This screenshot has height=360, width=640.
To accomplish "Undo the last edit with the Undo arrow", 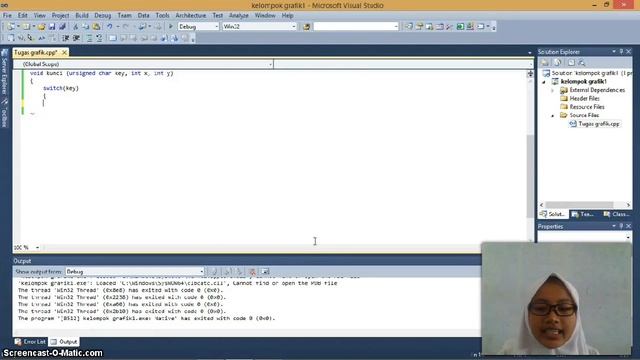I will [x=110, y=27].
